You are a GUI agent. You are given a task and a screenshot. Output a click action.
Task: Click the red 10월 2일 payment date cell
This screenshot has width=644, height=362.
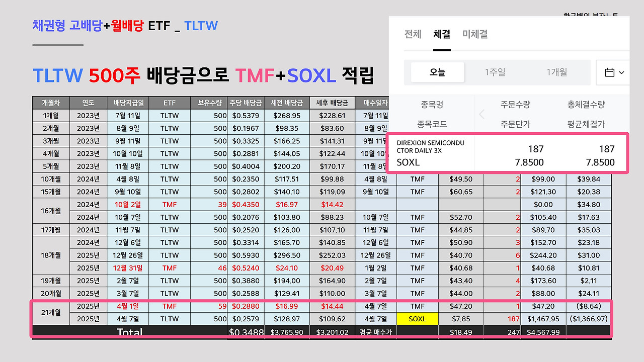click(x=128, y=204)
